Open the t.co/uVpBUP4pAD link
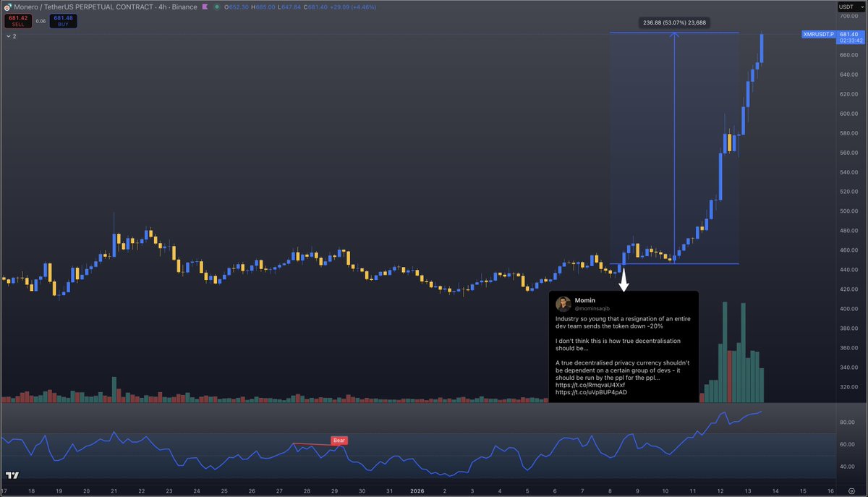This screenshot has width=868, height=497. (591, 392)
